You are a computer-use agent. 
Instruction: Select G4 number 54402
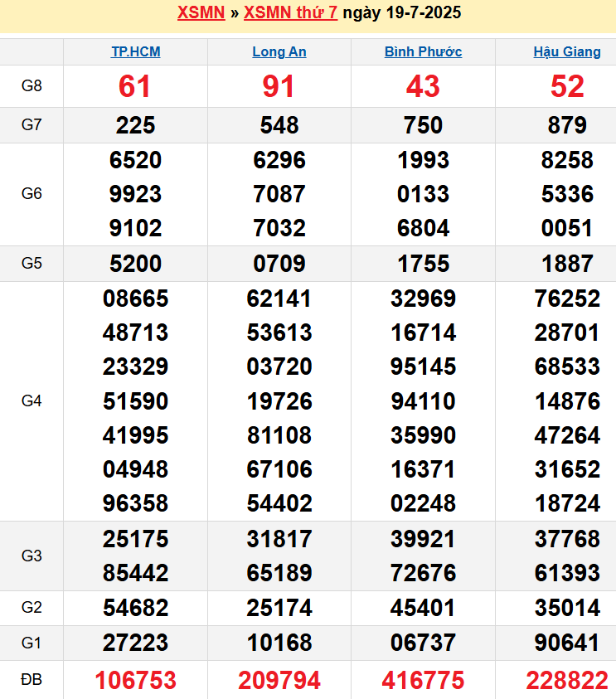(x=279, y=503)
